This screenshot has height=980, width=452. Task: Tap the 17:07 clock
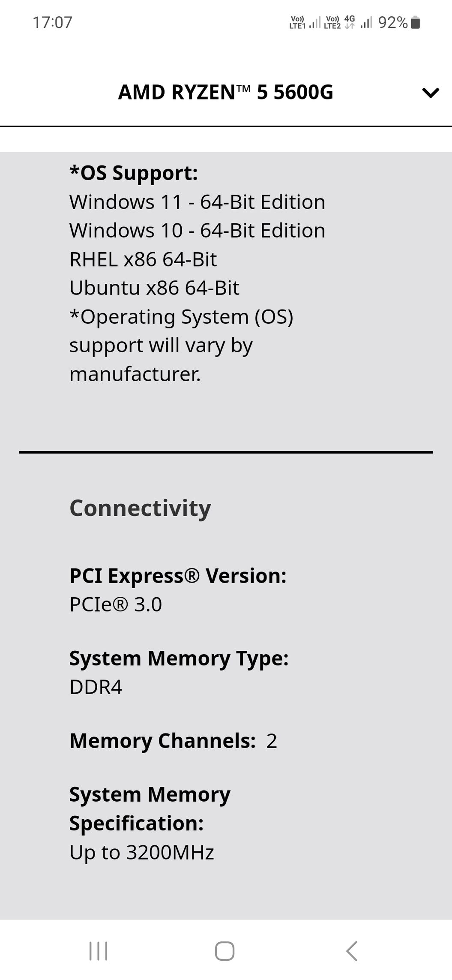click(53, 22)
